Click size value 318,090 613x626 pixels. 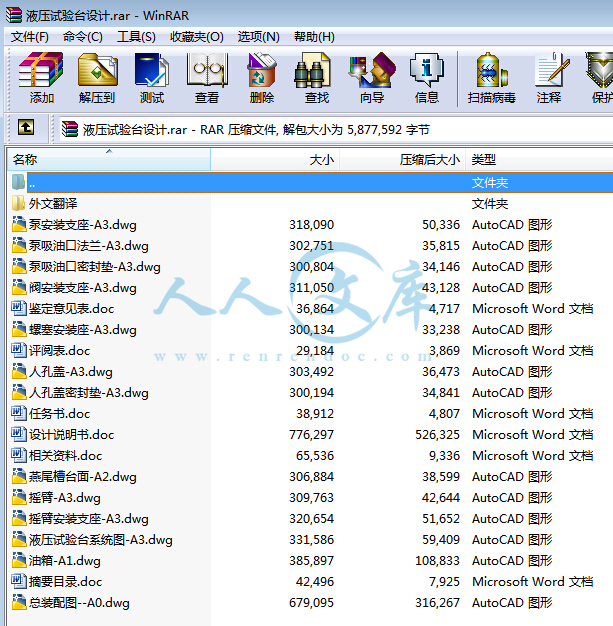(311, 224)
